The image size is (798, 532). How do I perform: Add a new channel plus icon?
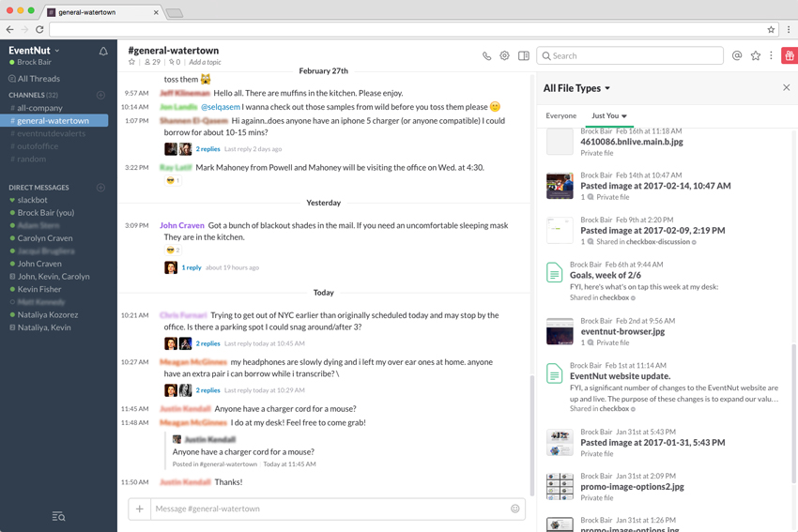click(x=100, y=95)
